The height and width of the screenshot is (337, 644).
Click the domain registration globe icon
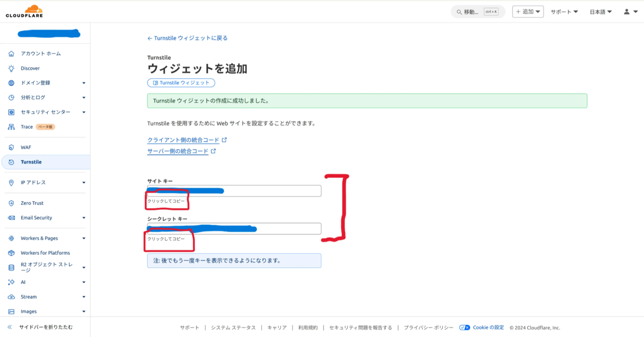pos(11,83)
